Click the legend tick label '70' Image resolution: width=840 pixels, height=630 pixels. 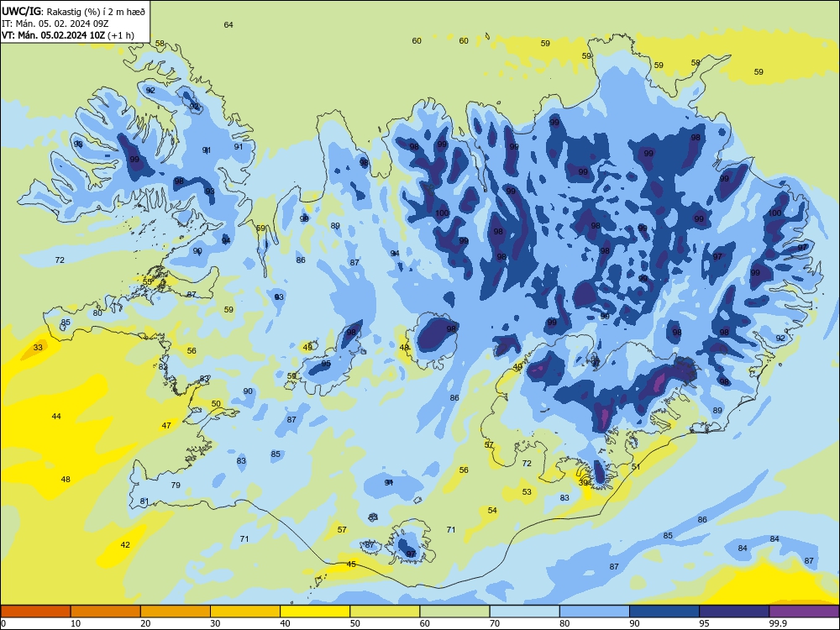(x=495, y=623)
